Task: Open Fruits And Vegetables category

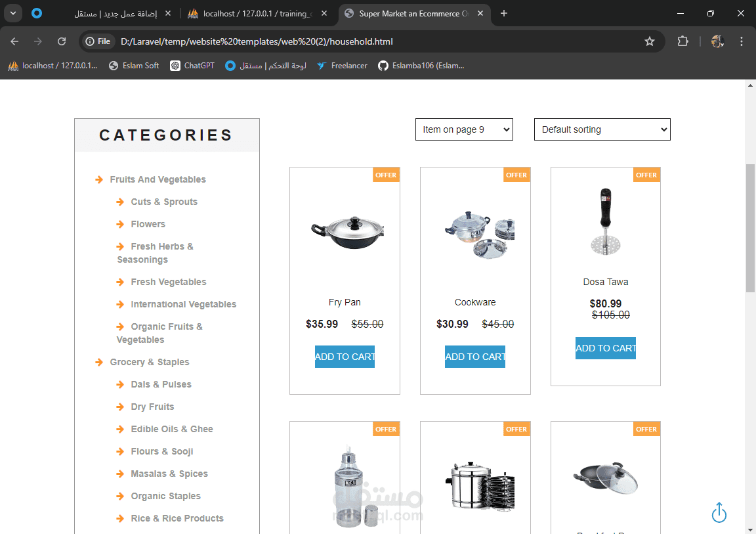Action: click(157, 179)
